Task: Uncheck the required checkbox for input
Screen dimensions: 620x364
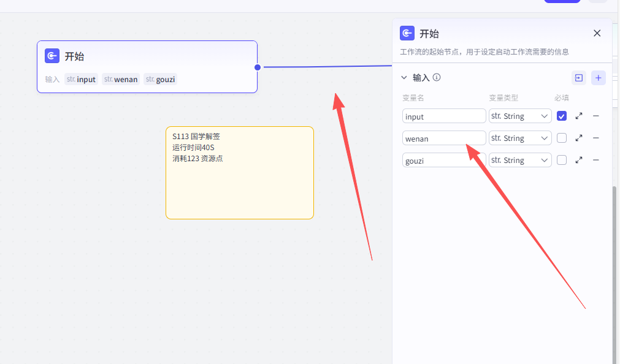Action: 562,116
